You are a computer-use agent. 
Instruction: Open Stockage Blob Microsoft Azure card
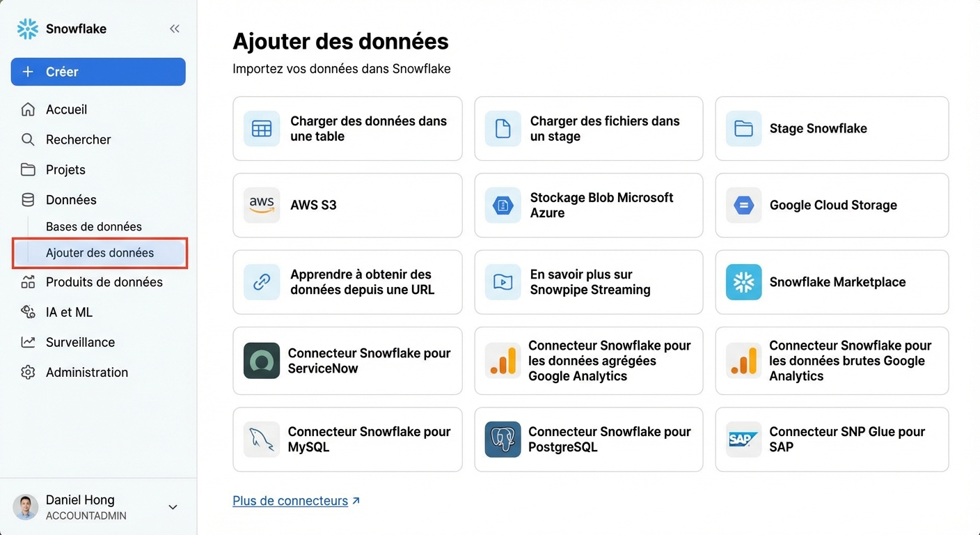point(589,206)
